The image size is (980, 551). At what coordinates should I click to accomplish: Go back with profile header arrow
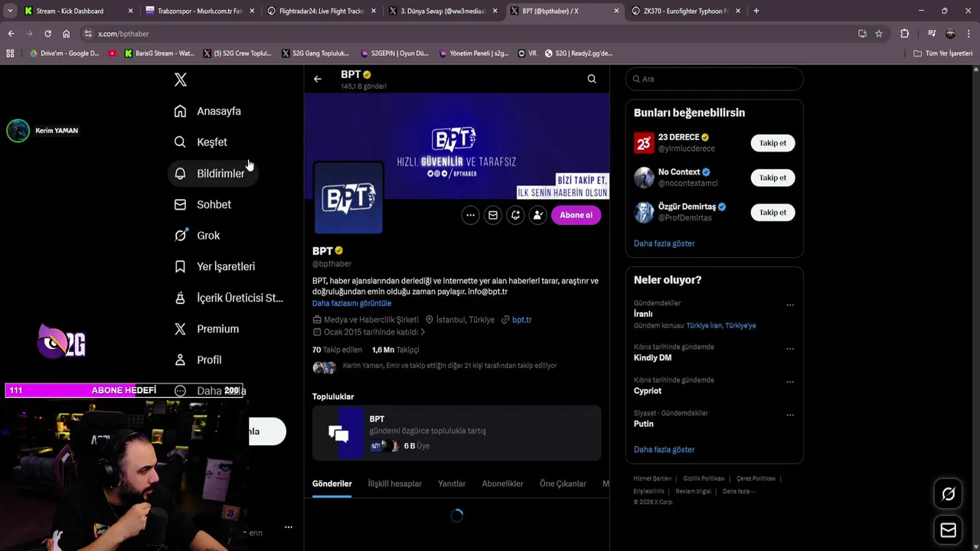(x=318, y=79)
